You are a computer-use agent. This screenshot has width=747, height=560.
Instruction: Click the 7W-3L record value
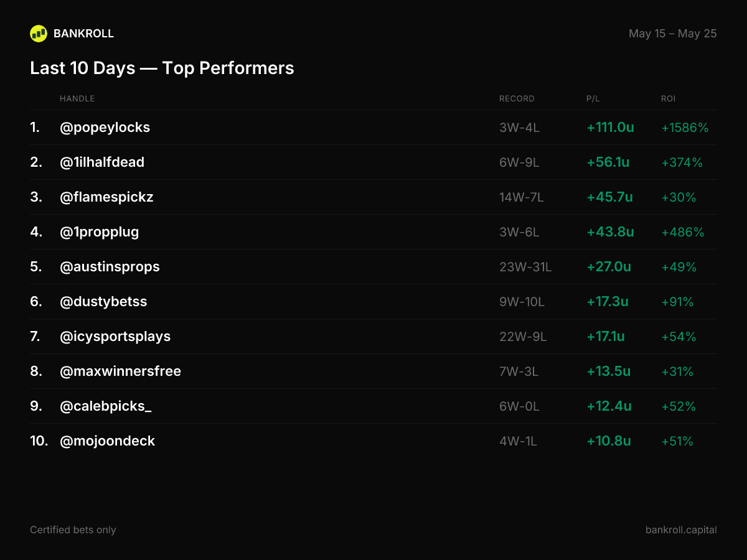519,371
